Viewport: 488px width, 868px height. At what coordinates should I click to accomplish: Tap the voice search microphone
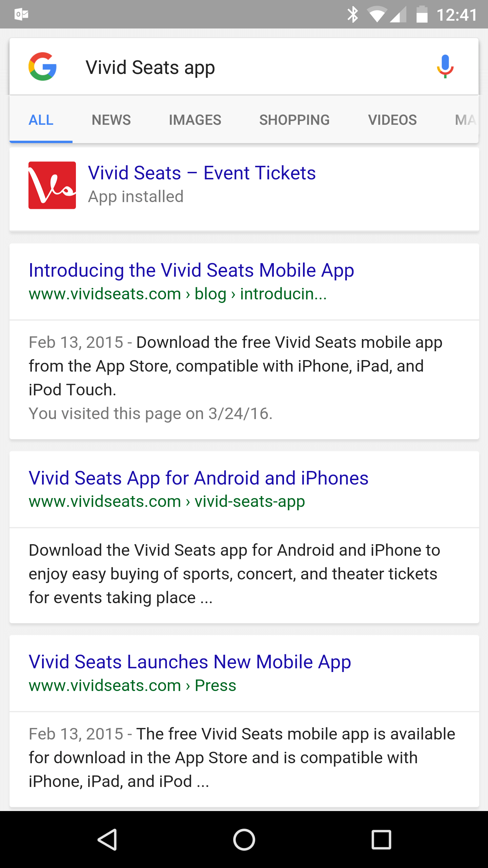pos(445,66)
